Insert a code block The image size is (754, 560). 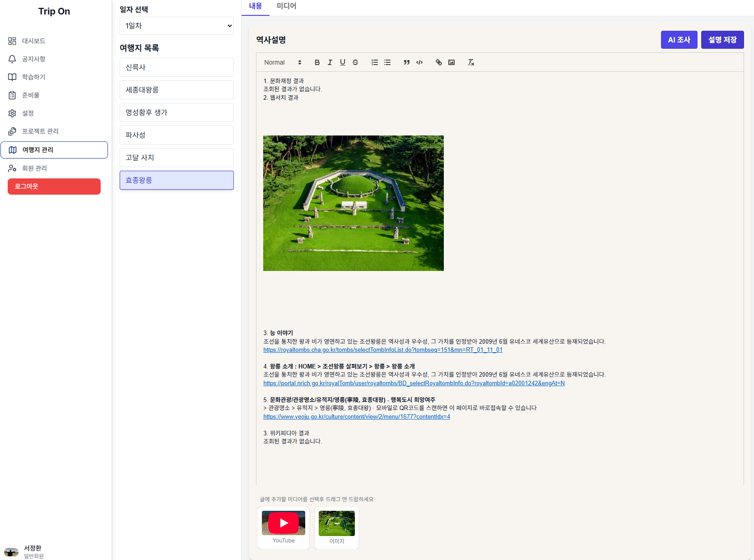(419, 62)
